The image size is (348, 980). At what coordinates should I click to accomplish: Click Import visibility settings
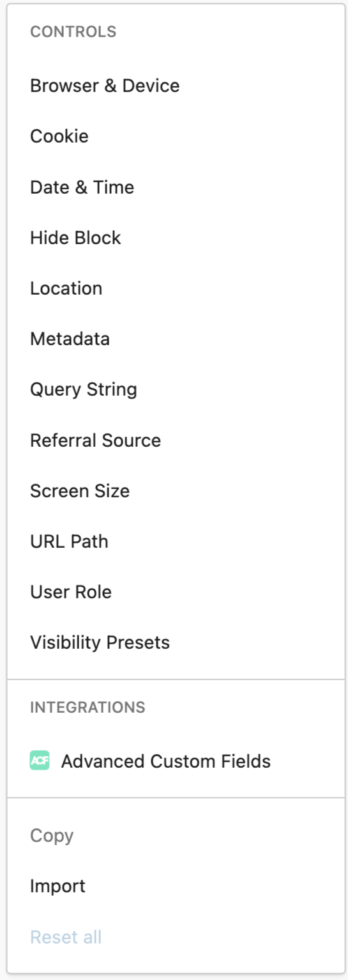[x=176, y=886]
